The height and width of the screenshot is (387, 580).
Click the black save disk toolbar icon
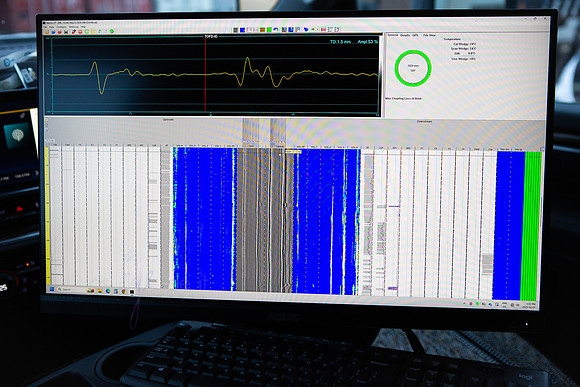66,32
